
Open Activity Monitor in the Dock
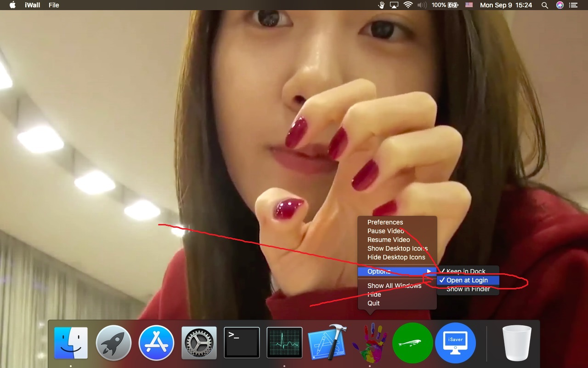click(x=284, y=343)
